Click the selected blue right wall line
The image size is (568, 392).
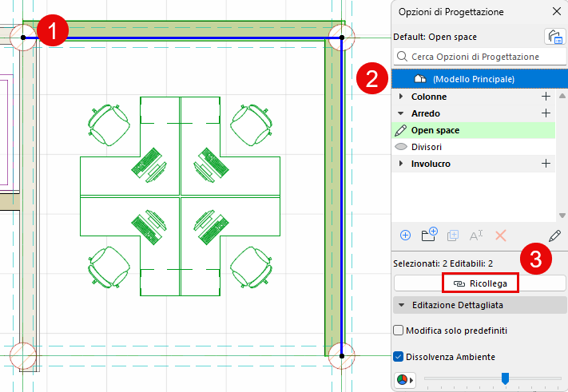click(342, 196)
